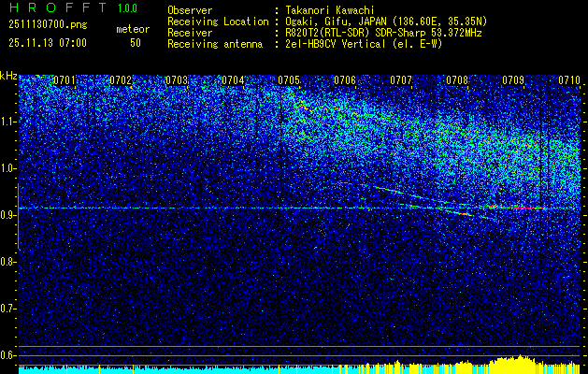Click the 0.9 kHz axis label
Screen dimensions: 588x374
[7, 215]
